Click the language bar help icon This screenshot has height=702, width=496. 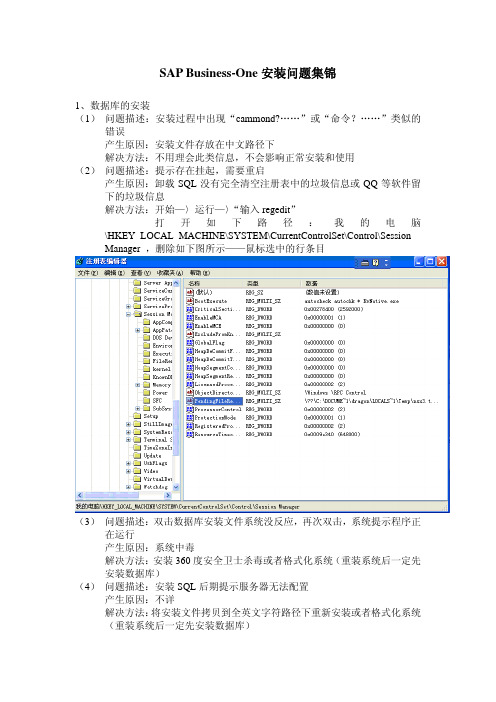(x=376, y=263)
